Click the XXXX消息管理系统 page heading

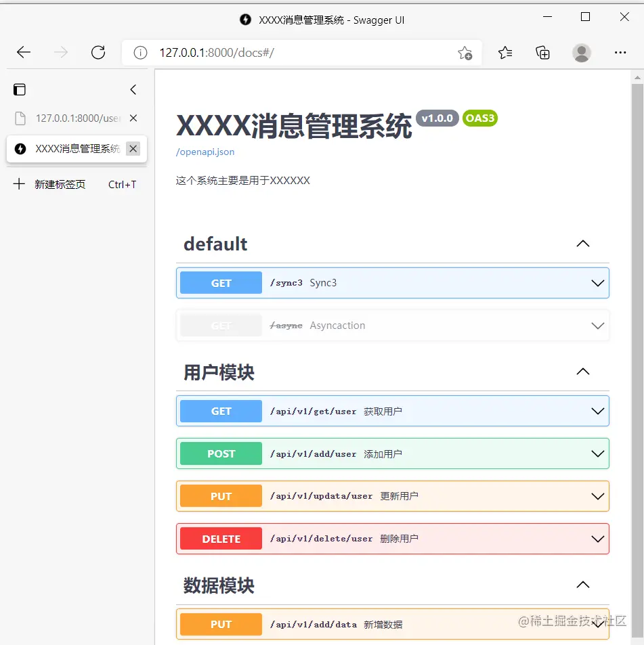[294, 126]
